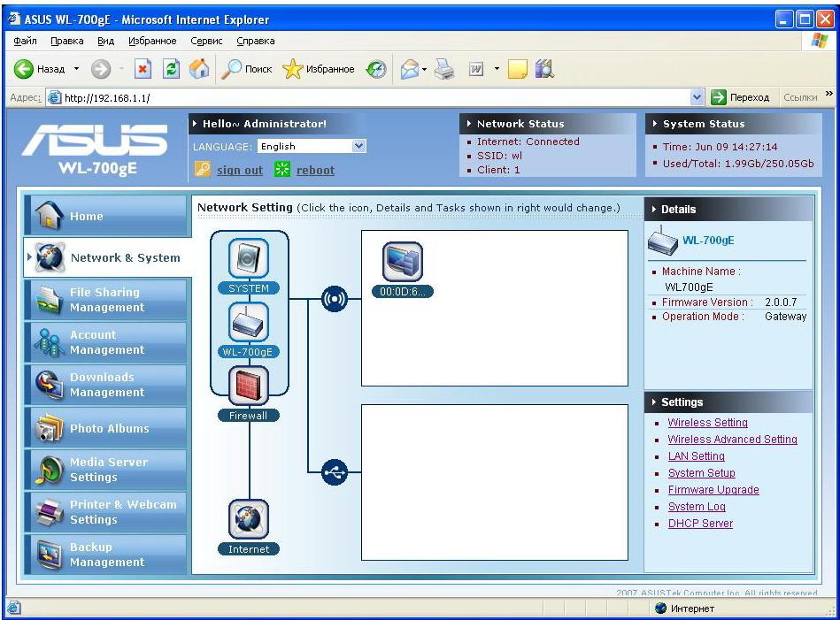Screen dimensions: 840x620
Task: Click the reboot link
Action: pyautogui.click(x=315, y=171)
